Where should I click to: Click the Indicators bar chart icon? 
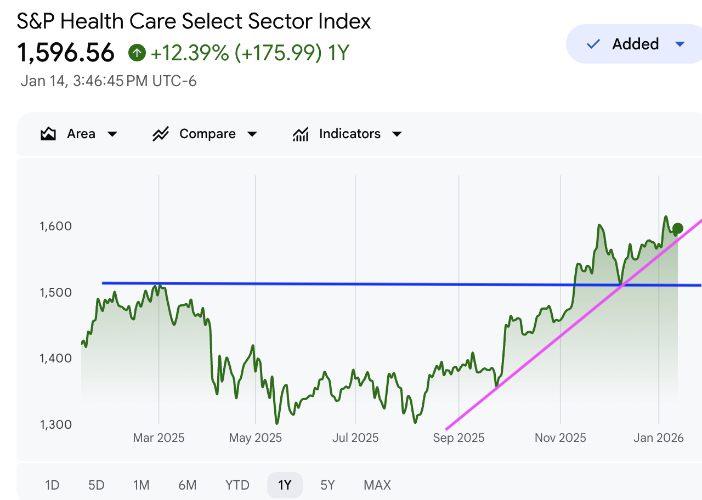(300, 134)
